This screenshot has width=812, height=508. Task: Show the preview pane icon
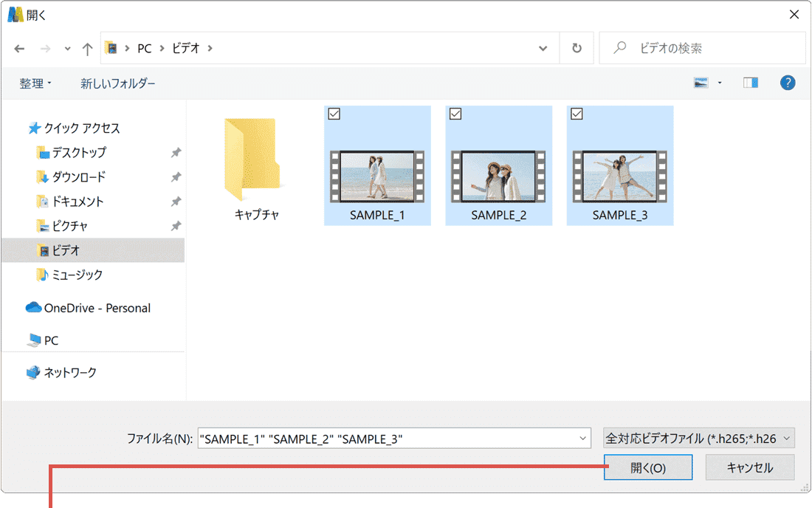751,82
